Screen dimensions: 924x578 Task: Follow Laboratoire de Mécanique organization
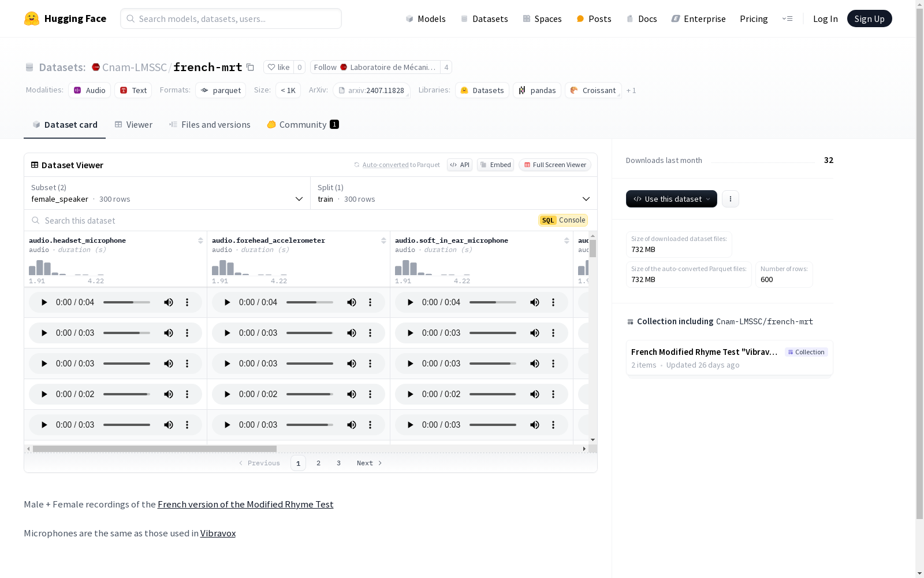pos(375,67)
